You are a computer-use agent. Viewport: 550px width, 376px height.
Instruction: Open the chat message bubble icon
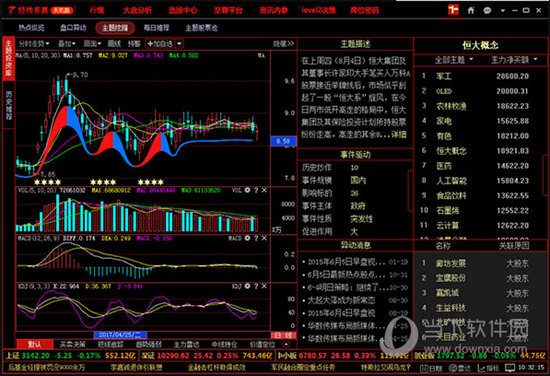pos(487,11)
